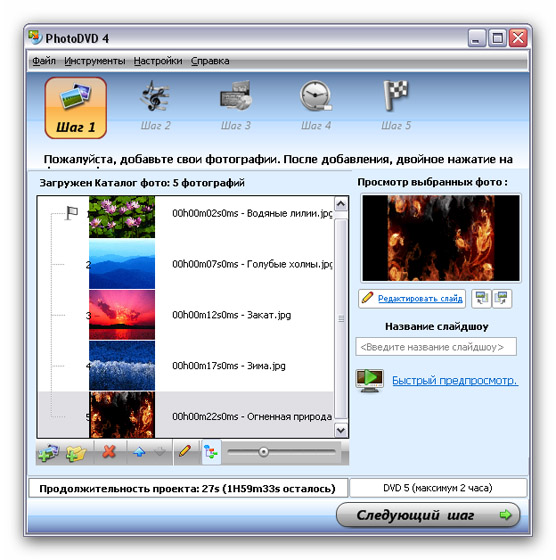
Task: Select the Водяные лилии.jpg thumbnail
Action: tap(122, 217)
